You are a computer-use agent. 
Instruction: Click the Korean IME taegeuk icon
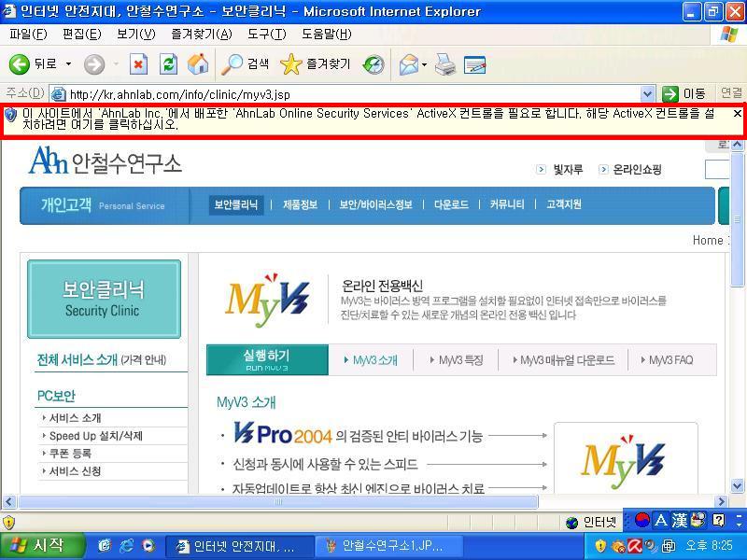pos(642,520)
